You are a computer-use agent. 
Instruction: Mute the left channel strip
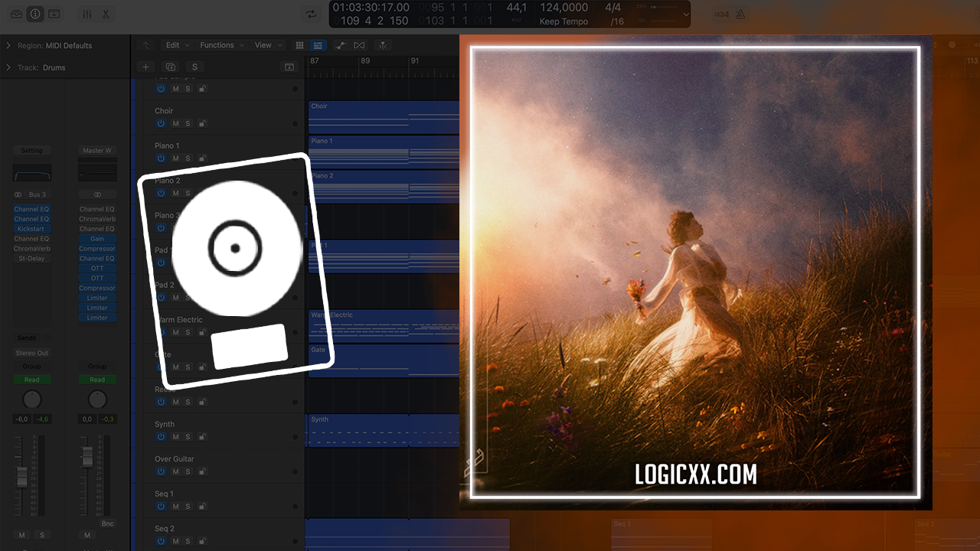22,535
